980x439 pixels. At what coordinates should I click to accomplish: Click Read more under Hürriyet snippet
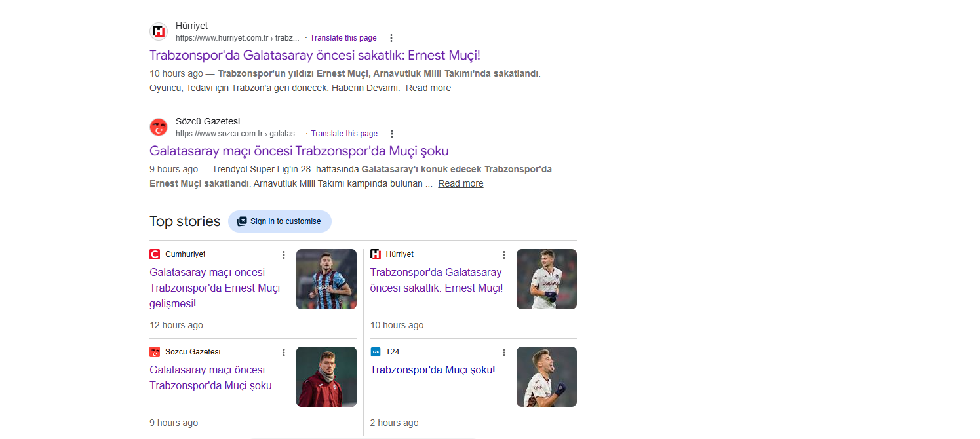point(428,88)
